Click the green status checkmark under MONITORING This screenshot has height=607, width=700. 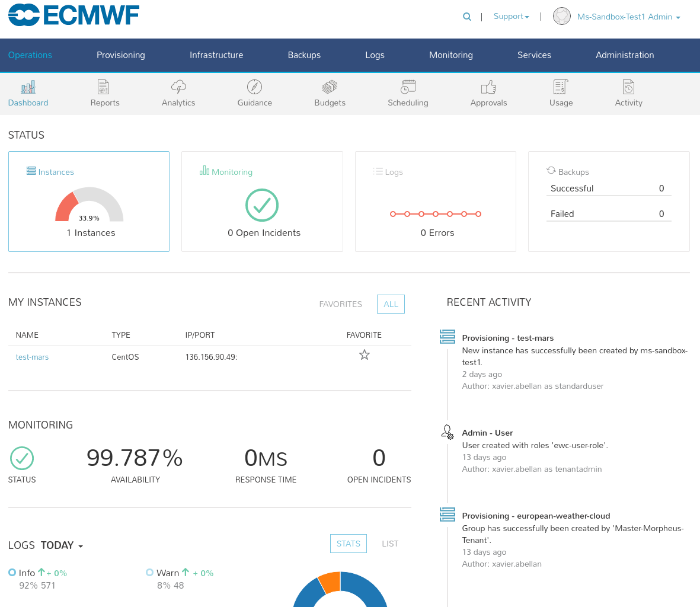pyautogui.click(x=22, y=458)
